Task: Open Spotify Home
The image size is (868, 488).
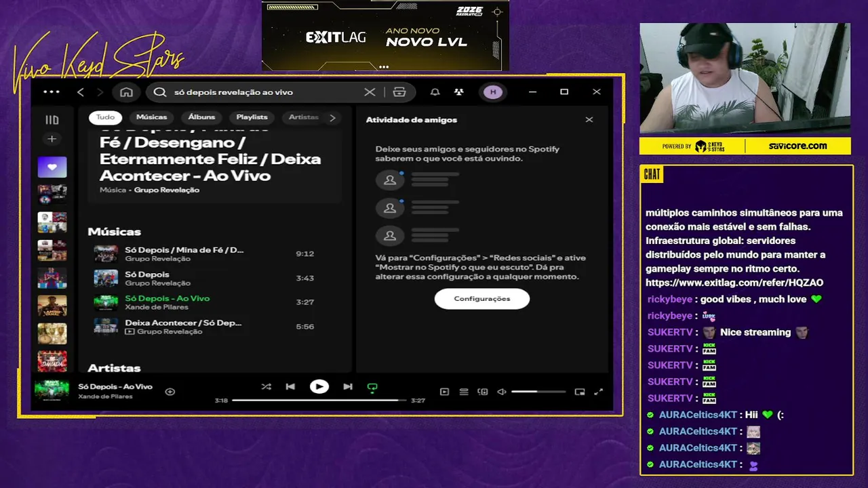Action: tap(126, 92)
